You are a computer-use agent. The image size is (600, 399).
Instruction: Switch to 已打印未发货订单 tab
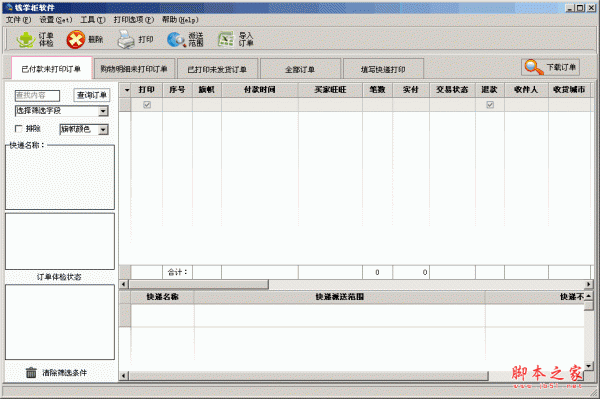(x=217, y=69)
